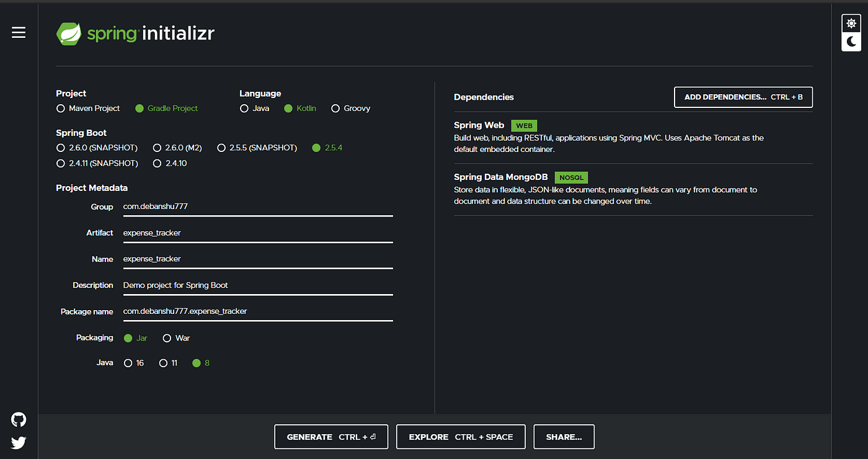This screenshot has height=459, width=868.
Task: Edit the Description field
Action: tap(258, 285)
